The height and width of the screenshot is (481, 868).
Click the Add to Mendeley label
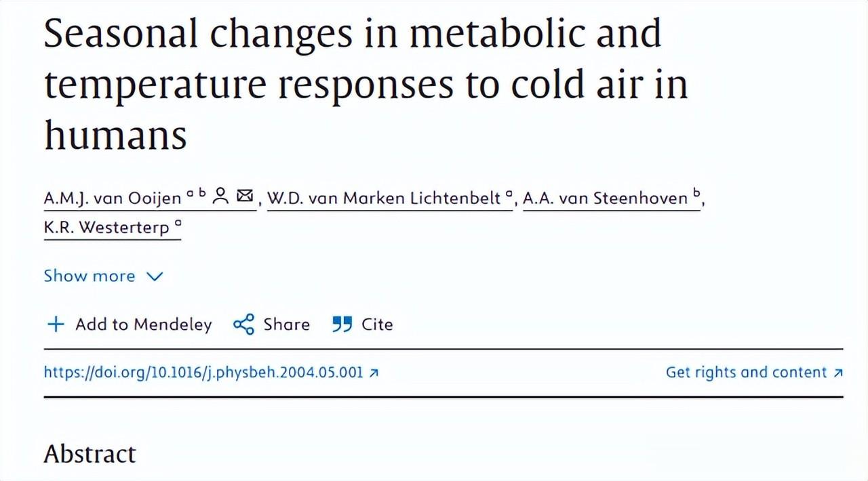[x=143, y=325]
